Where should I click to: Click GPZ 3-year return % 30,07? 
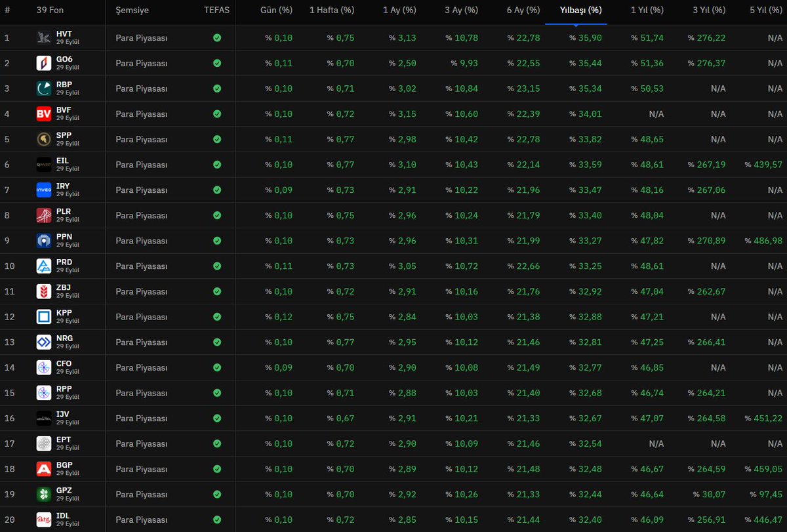point(710,495)
